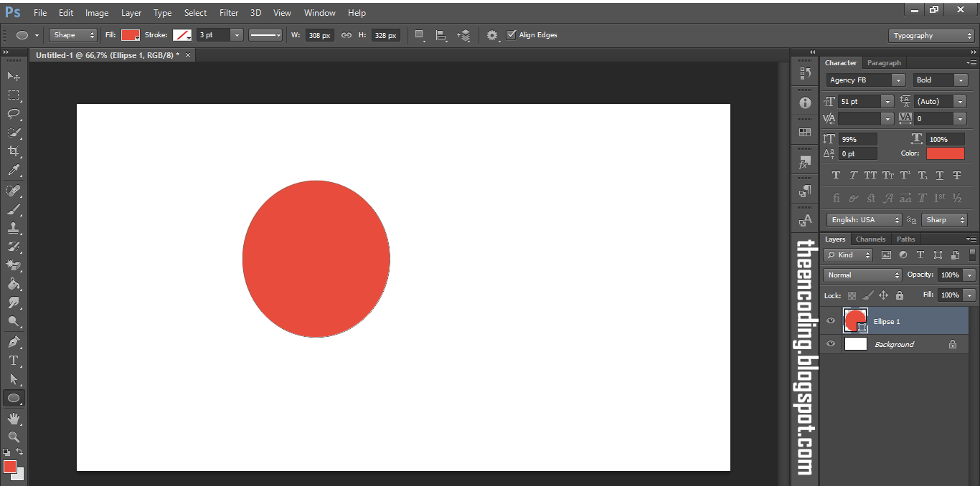The image size is (980, 486).
Task: Hide the Ellipse 1 layer
Action: pos(831,321)
